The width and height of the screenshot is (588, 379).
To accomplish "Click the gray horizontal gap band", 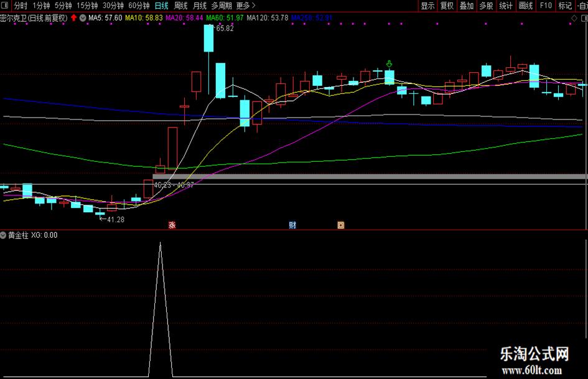I will pyautogui.click(x=370, y=176).
